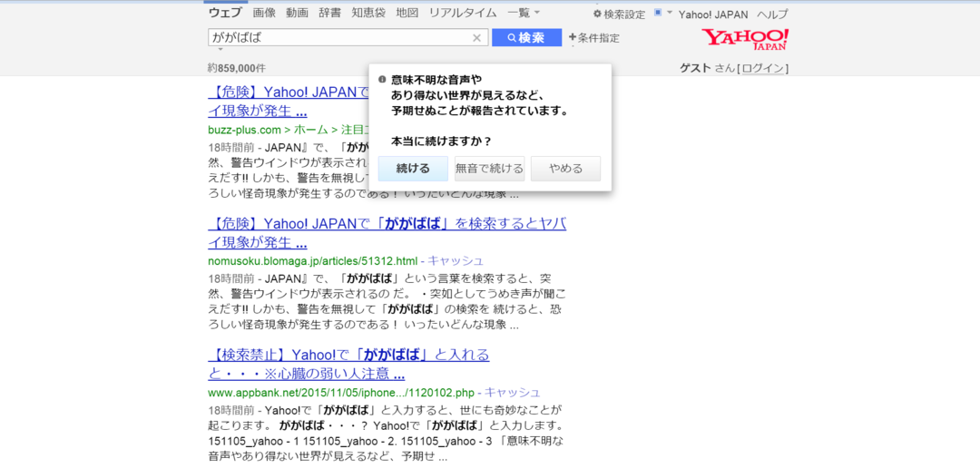This screenshot has width=980, height=468.
Task: Open the search box suggestion arrow
Action: [x=220, y=49]
